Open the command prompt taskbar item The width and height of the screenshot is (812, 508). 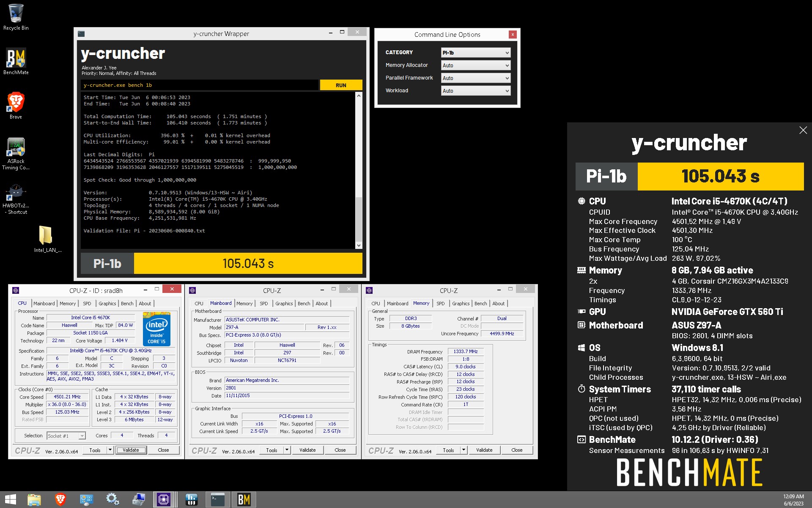click(x=218, y=500)
